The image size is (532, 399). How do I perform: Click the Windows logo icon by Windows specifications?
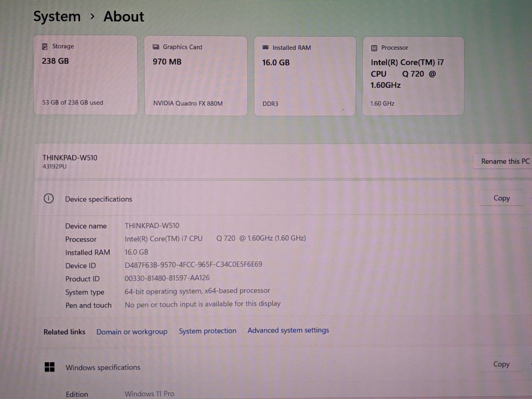(50, 367)
